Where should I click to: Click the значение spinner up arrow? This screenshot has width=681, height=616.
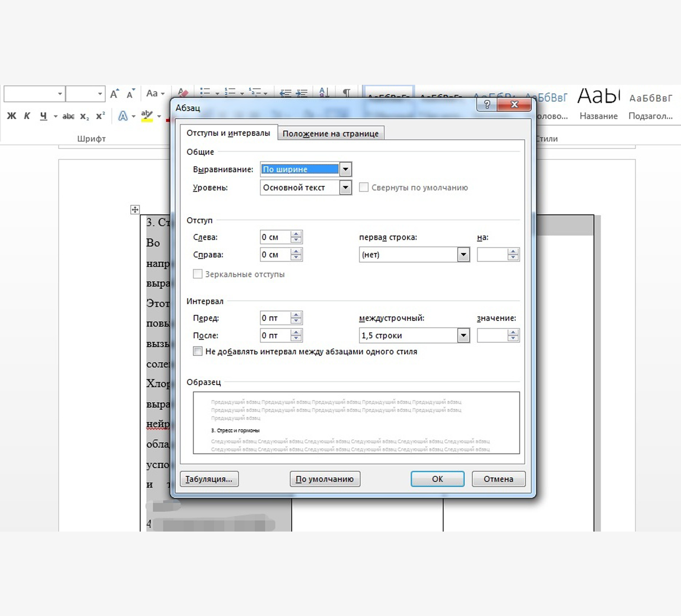pos(513,332)
